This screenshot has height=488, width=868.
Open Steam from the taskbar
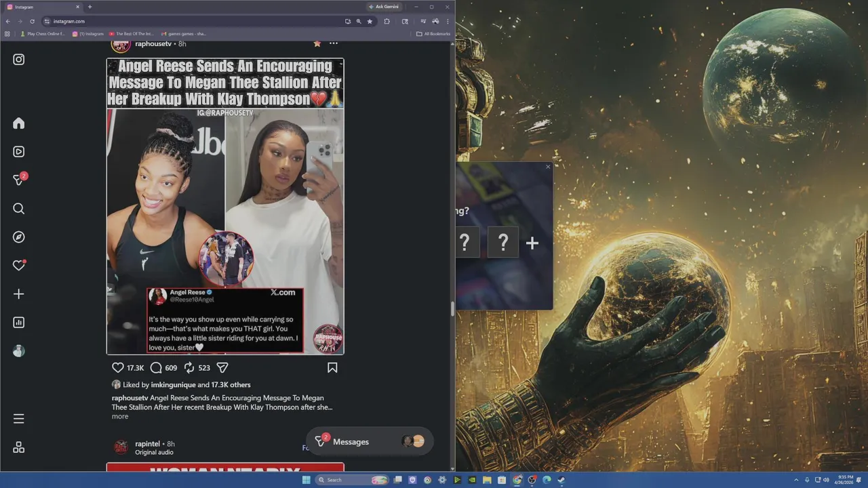pyautogui.click(x=561, y=480)
